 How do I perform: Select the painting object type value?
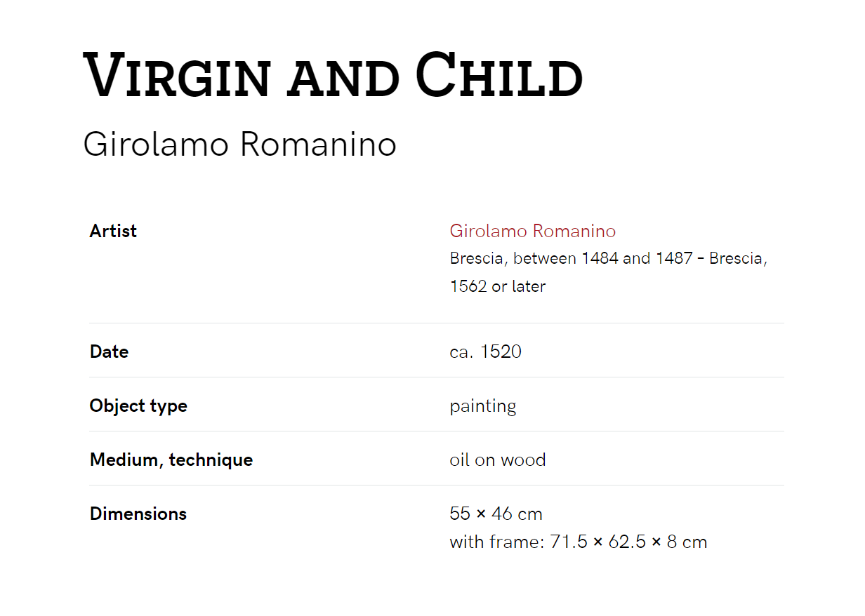[x=482, y=406]
